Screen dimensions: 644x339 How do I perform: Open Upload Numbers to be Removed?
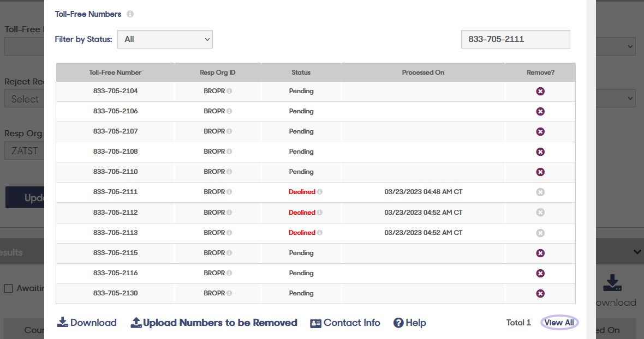pyautogui.click(x=213, y=322)
